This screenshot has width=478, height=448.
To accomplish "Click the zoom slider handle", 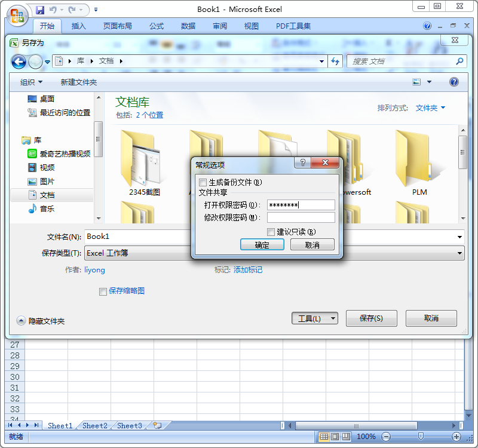I will tap(421, 437).
